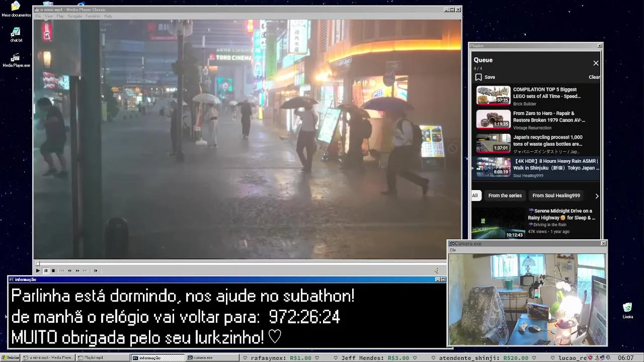The image size is (644, 362).
Task: Open Serene Midnight Drive video thumbnail
Action: [x=498, y=223]
